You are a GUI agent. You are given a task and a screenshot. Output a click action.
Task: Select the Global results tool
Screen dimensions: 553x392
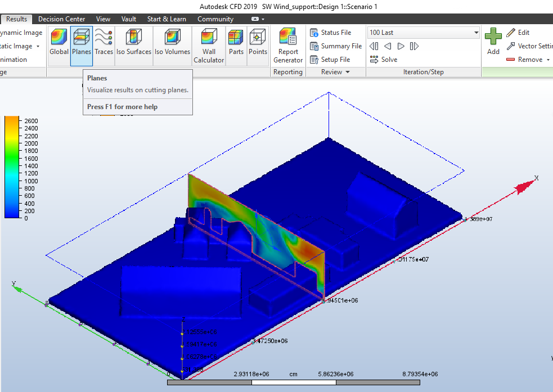59,42
